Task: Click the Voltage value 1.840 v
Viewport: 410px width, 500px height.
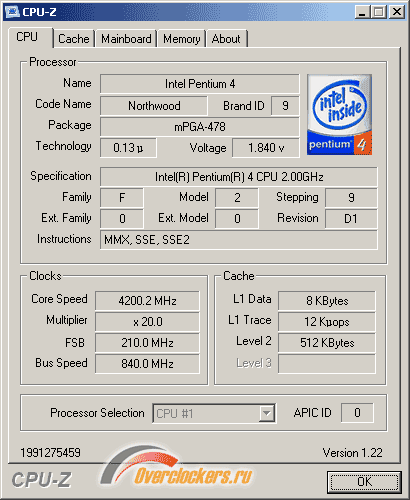Action: pyautogui.click(x=266, y=148)
